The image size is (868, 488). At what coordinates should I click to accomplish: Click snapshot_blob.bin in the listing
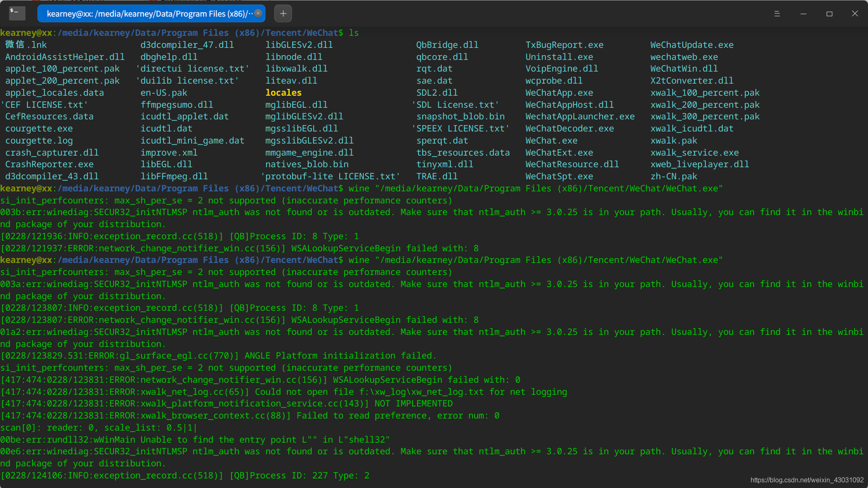pos(460,116)
